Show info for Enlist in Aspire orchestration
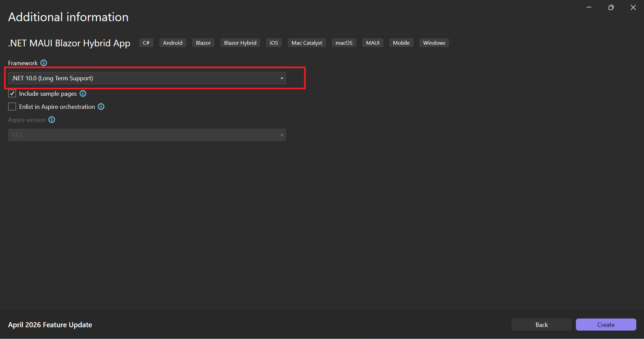The image size is (644, 339). [101, 107]
